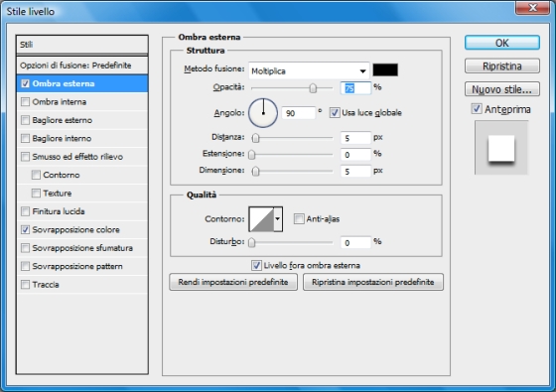Click Rendi impostazioni predefinite button
The image size is (556, 392).
233,282
